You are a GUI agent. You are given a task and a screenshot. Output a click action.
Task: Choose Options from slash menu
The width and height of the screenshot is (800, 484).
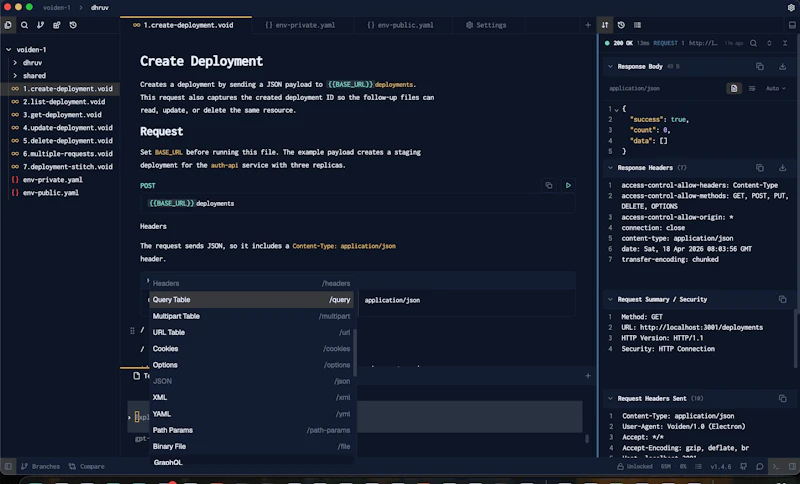(x=252, y=365)
